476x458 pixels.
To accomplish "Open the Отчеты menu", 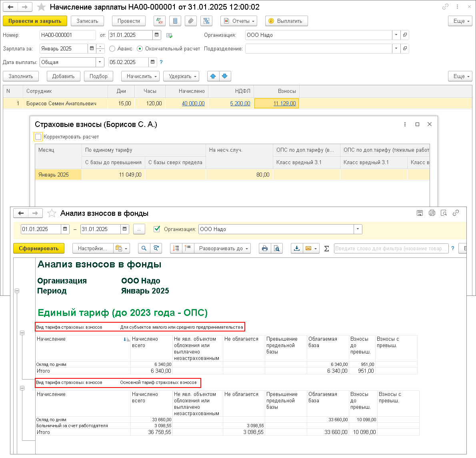I will 238,21.
